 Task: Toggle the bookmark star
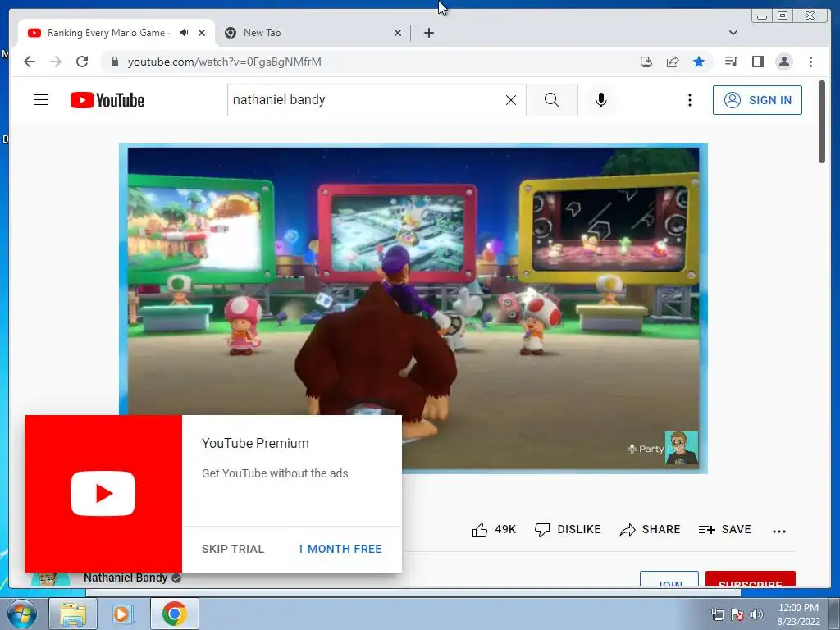point(699,62)
